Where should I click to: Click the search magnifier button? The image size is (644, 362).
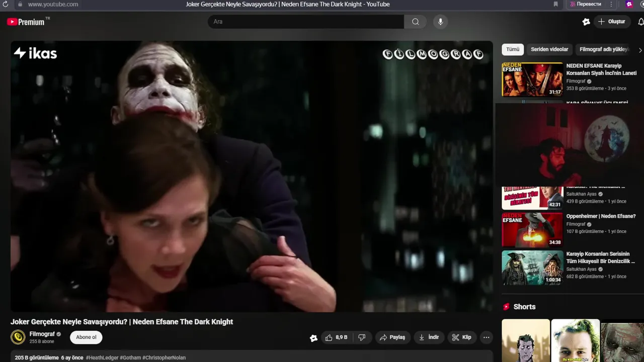415,22
